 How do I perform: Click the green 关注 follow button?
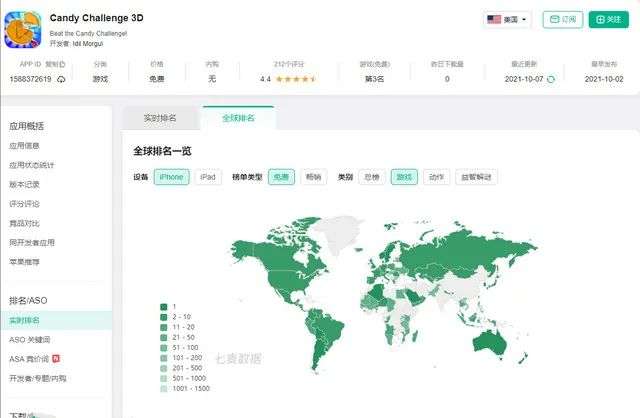point(608,19)
